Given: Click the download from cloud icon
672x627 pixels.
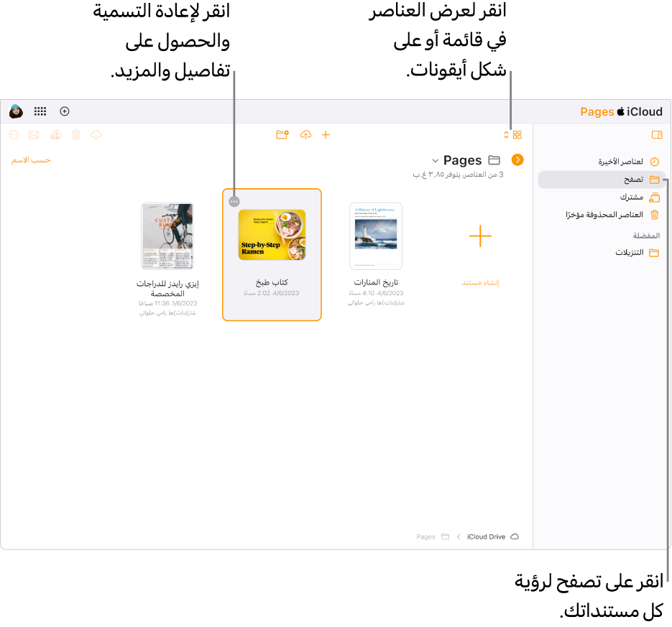Looking at the screenshot, I should [x=96, y=135].
